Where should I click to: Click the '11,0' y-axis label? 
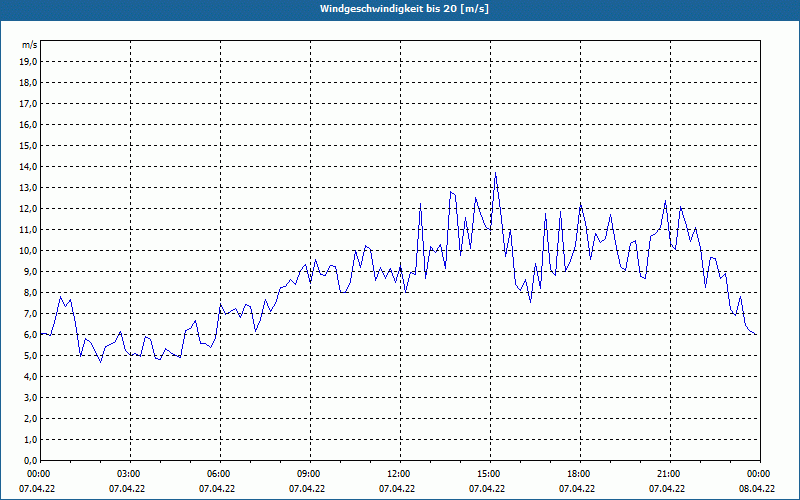click(x=29, y=230)
